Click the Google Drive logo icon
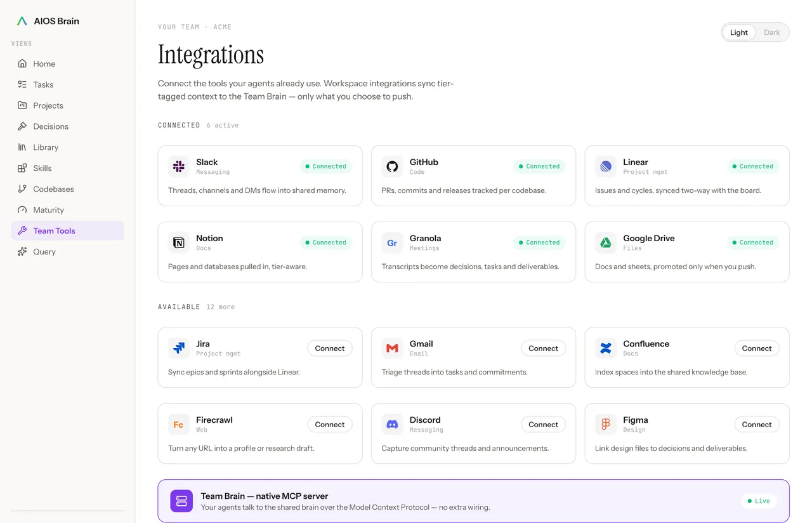Viewport: 812px width, 523px height. pos(606,242)
